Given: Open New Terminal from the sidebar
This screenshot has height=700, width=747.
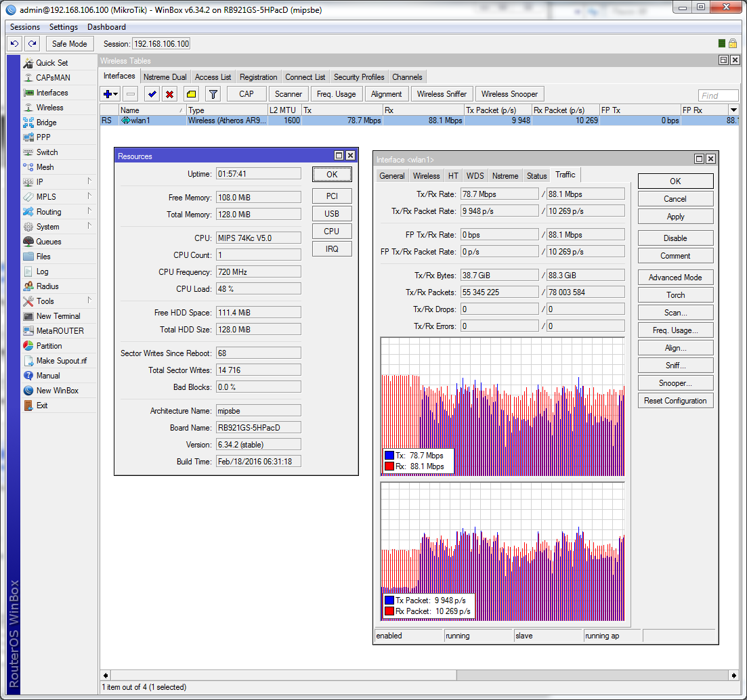Looking at the screenshot, I should click(x=58, y=316).
